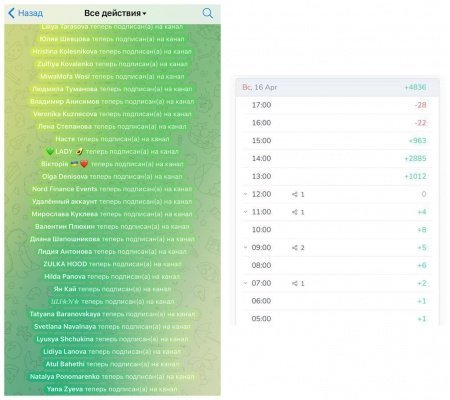Click Nord Finance Events log entry

tap(112, 189)
